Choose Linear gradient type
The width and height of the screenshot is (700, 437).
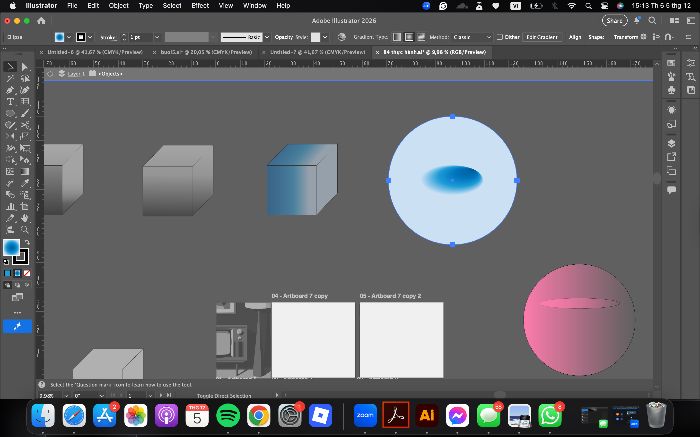tap(397, 37)
